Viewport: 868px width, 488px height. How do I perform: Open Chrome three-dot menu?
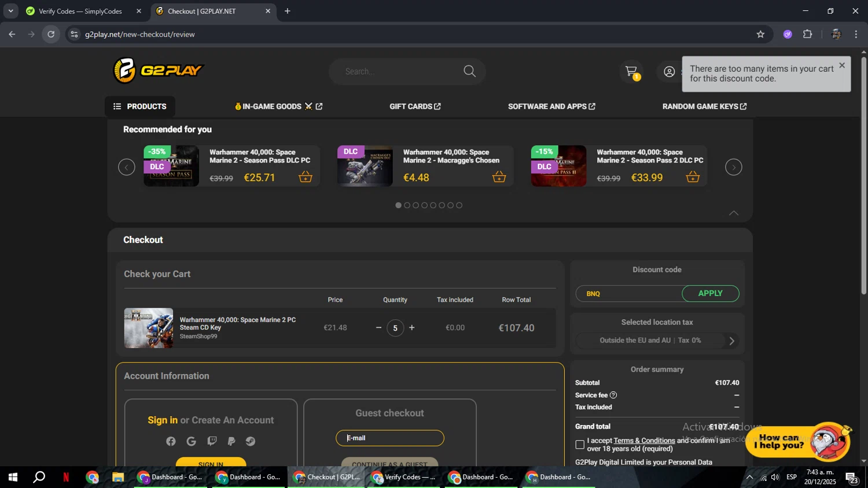pos(856,34)
